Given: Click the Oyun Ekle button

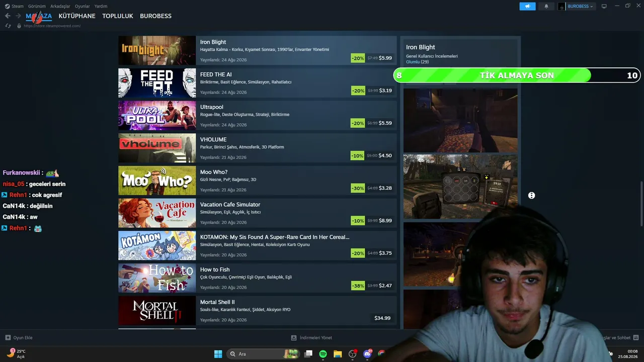Looking at the screenshot, I should click(19, 337).
